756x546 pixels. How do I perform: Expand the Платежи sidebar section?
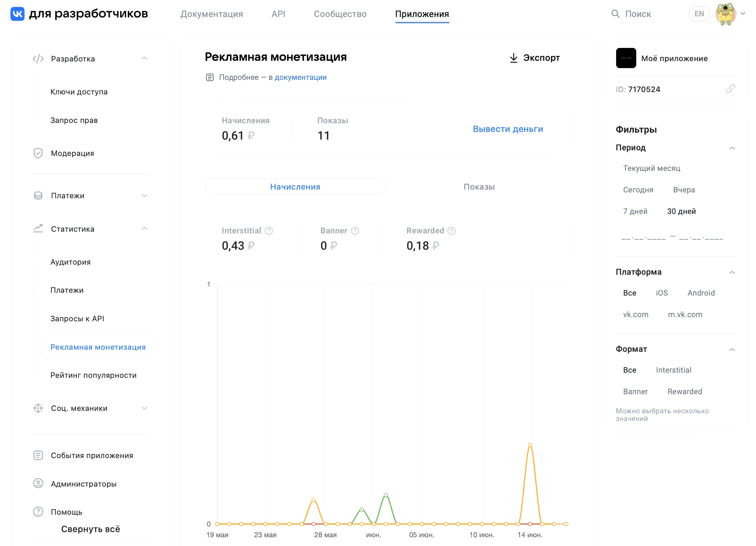coord(144,195)
